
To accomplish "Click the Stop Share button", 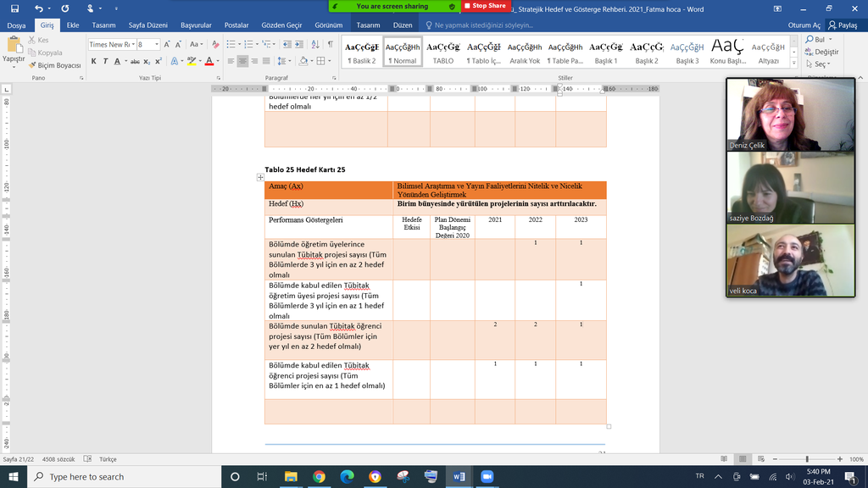I will 487,6.
